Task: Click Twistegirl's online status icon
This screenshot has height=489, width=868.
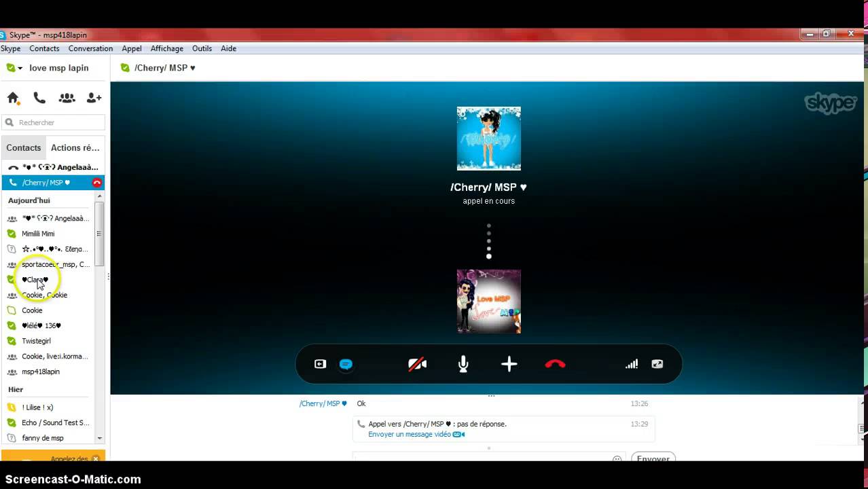Action: click(x=11, y=341)
